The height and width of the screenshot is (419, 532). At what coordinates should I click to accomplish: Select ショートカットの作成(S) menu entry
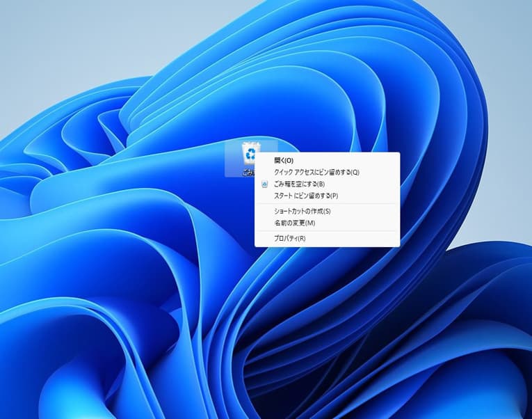click(x=303, y=212)
